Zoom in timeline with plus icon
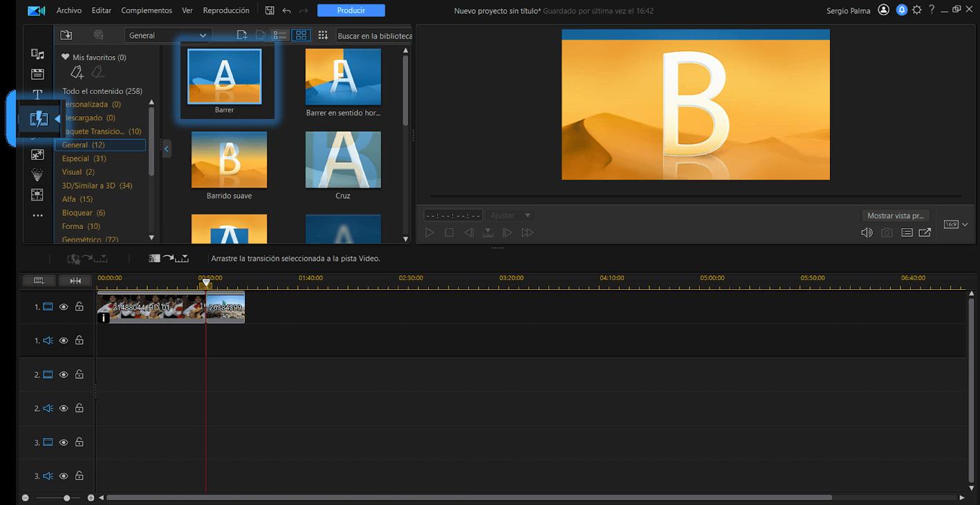This screenshot has width=980, height=505. 91,498
